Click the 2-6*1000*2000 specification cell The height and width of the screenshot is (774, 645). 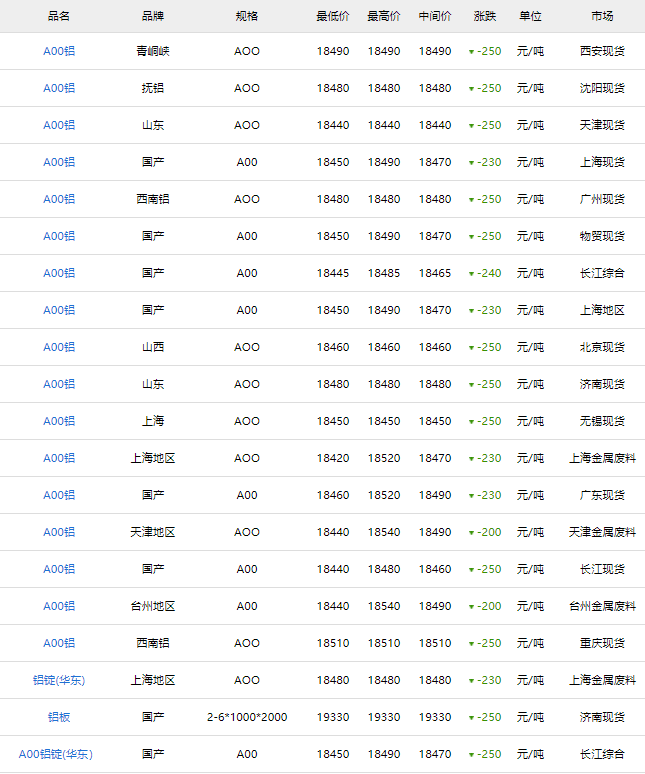pos(247,717)
